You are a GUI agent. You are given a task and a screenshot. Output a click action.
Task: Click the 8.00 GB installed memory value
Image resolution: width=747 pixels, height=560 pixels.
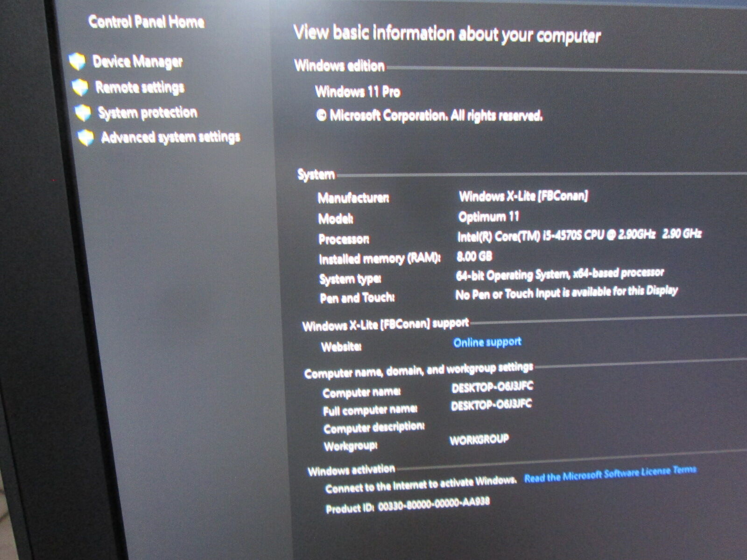coord(474,256)
